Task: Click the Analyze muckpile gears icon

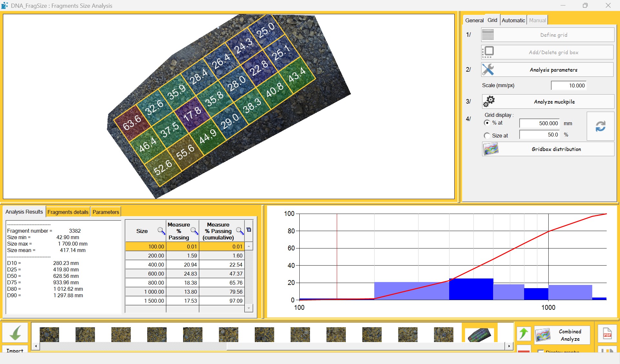Action: click(489, 101)
